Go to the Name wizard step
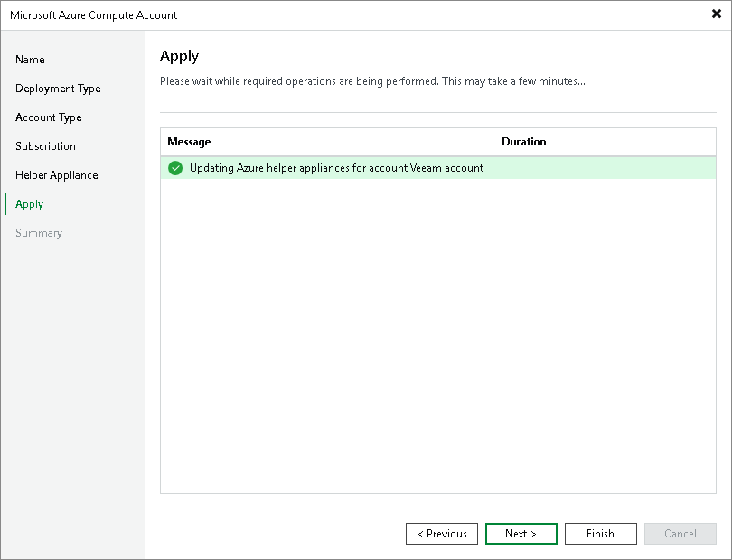The image size is (732, 560). [30, 60]
